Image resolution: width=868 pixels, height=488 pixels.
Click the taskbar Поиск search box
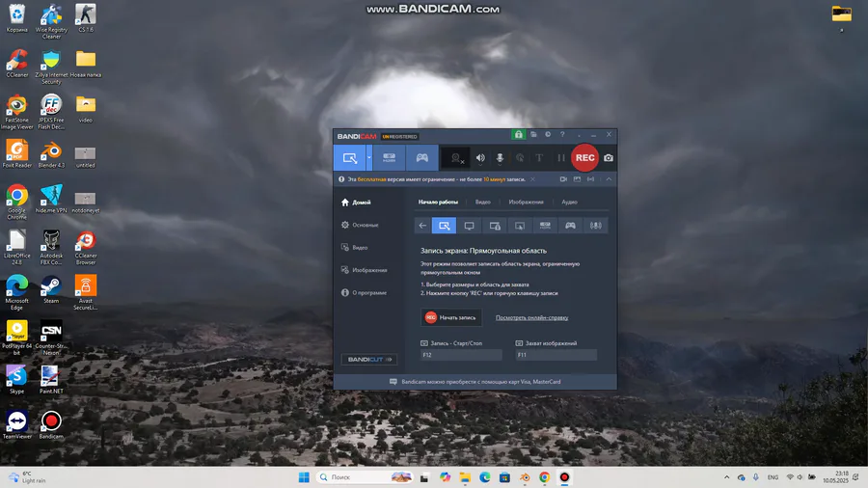(366, 477)
